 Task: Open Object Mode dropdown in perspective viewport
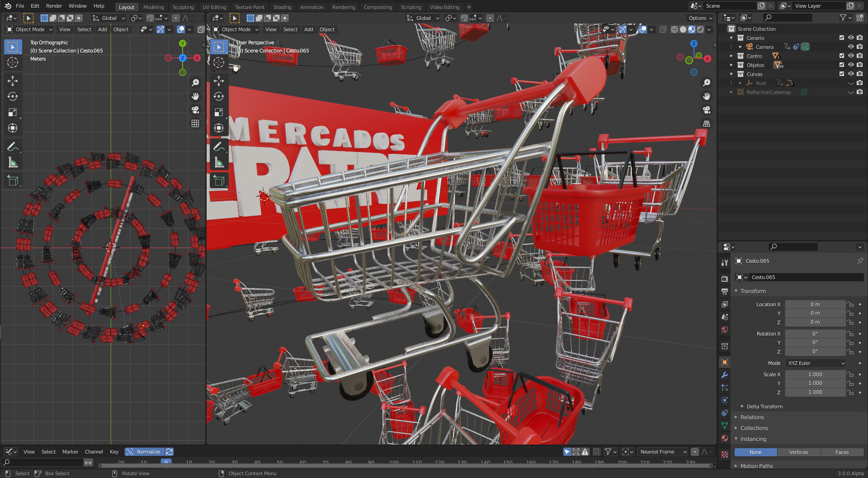(236, 29)
